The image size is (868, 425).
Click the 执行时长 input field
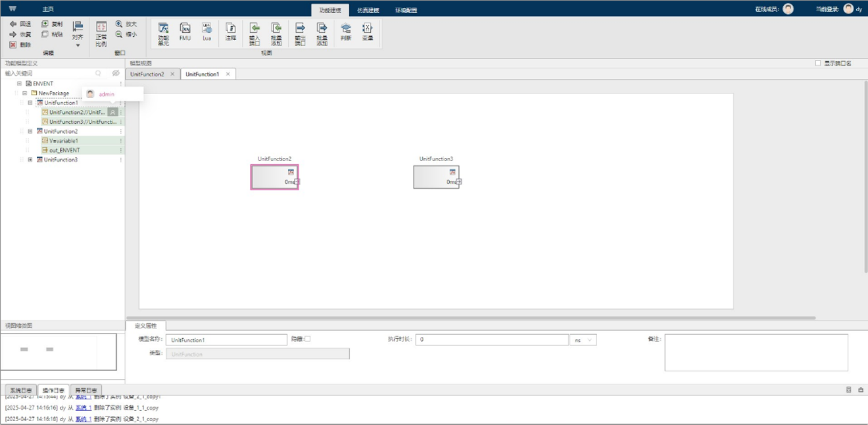tap(493, 340)
